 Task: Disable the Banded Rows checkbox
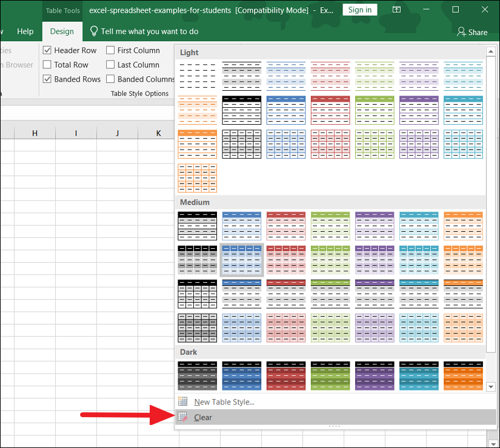47,79
